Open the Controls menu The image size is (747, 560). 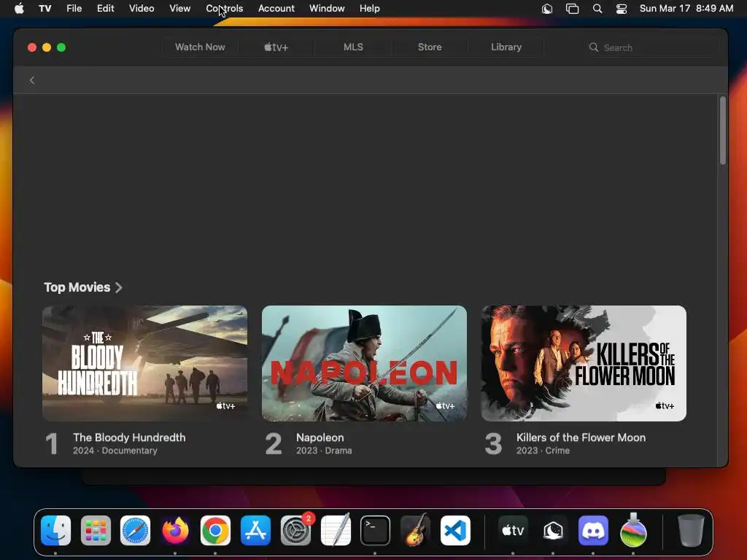click(225, 9)
